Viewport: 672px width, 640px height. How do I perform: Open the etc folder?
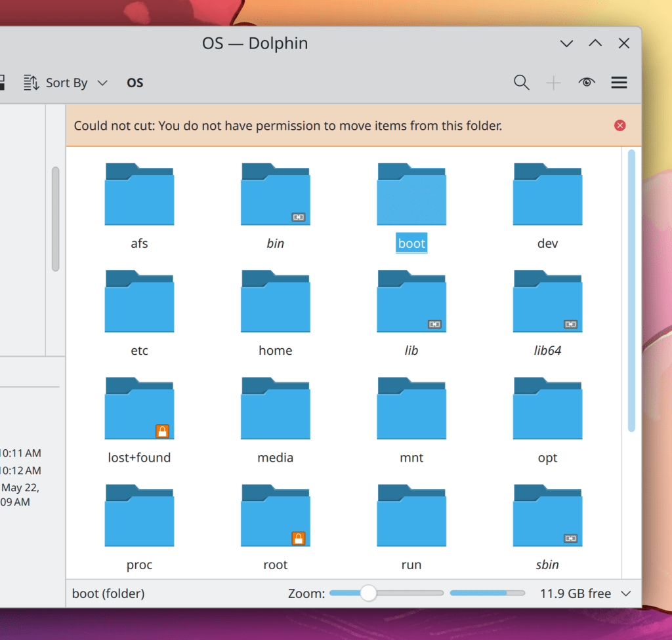pos(139,301)
